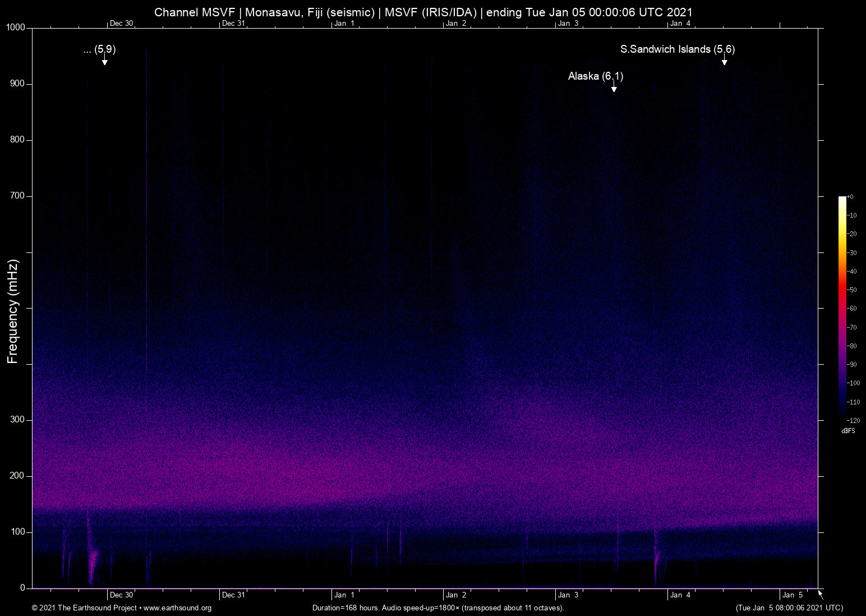Click the arrow marker beneath S.Sandwich Islands (5.6)
Viewport: 866px width, 616px height.
(725, 60)
